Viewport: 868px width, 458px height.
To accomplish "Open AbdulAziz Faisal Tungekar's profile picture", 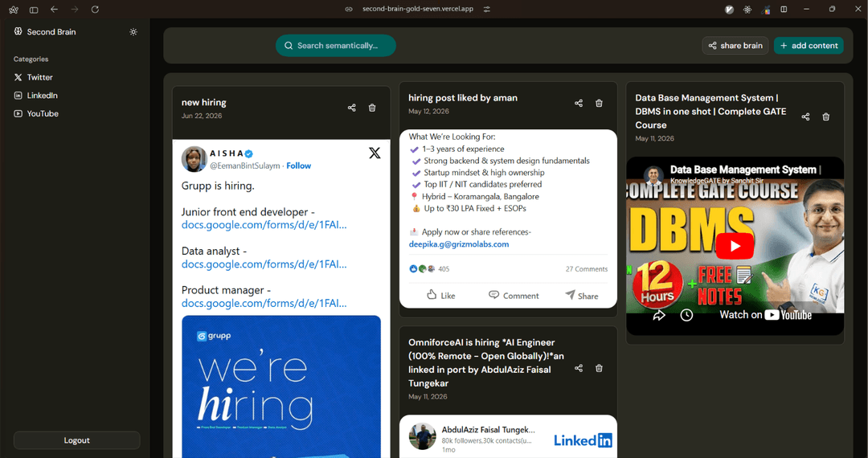I will 423,436.
